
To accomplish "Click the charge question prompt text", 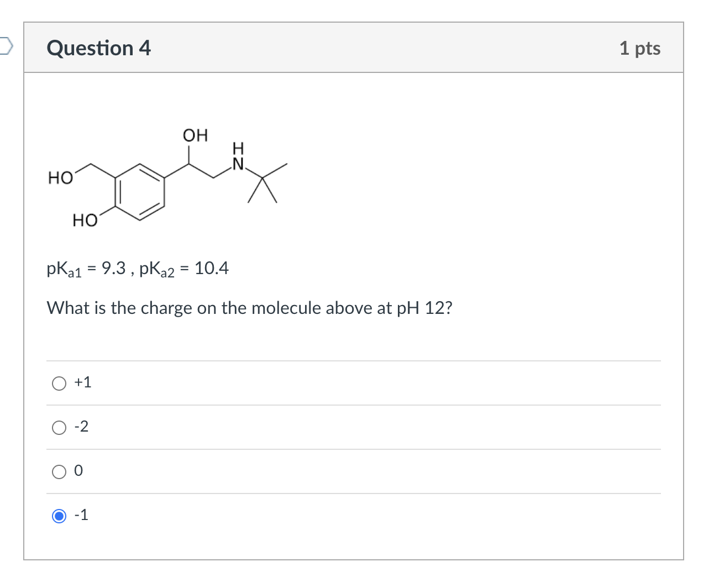I will coord(249,308).
